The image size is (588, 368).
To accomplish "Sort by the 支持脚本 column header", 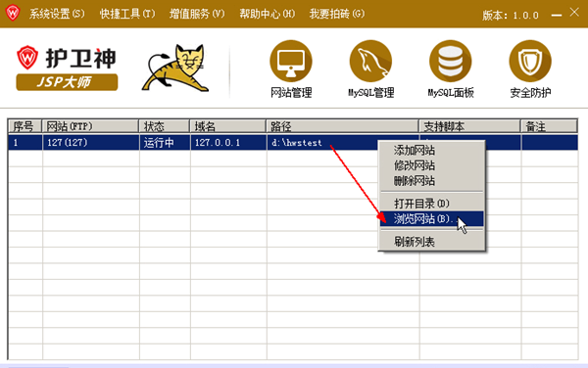I will [469, 126].
